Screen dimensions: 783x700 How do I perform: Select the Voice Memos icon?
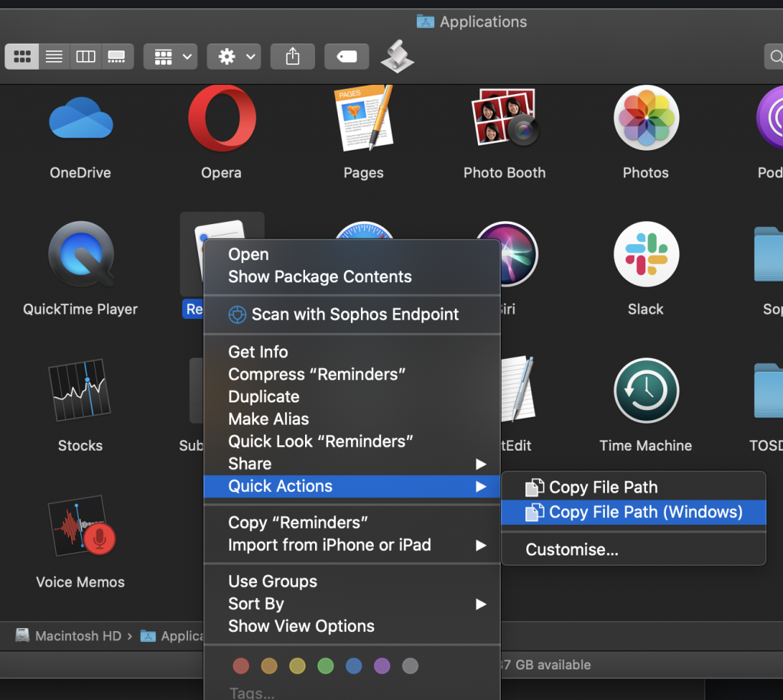[81, 526]
